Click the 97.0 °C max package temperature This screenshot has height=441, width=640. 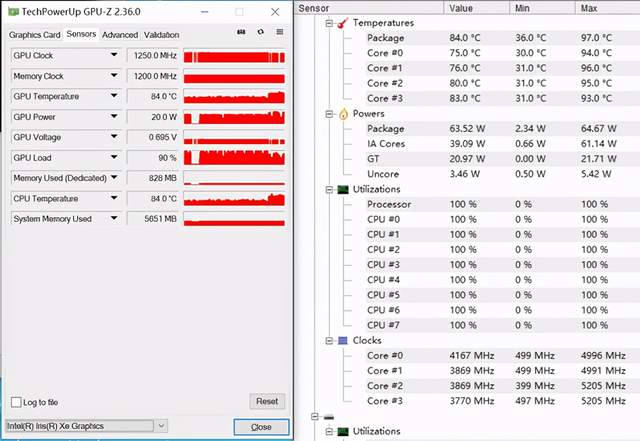[x=596, y=38]
